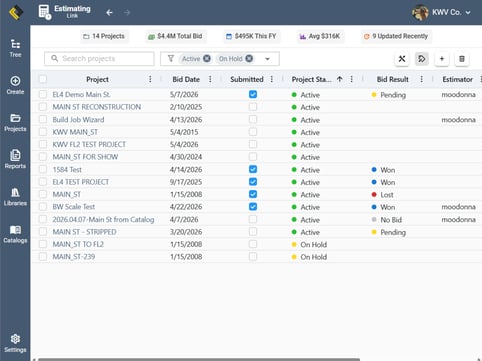Sort by the Project column header
482x361 pixels.
[97, 79]
